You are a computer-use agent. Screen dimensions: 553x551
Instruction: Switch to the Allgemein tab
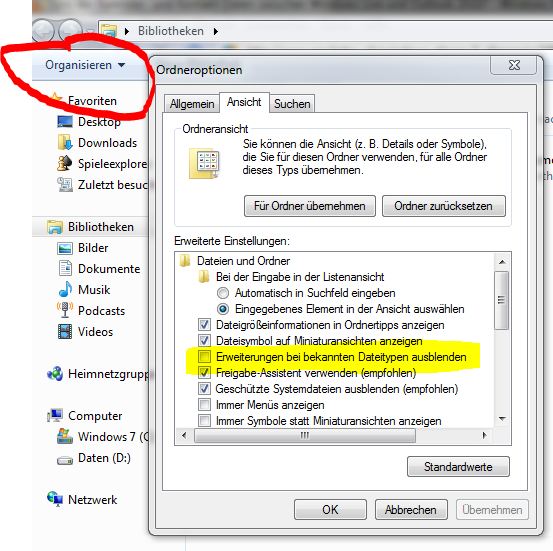pos(192,104)
